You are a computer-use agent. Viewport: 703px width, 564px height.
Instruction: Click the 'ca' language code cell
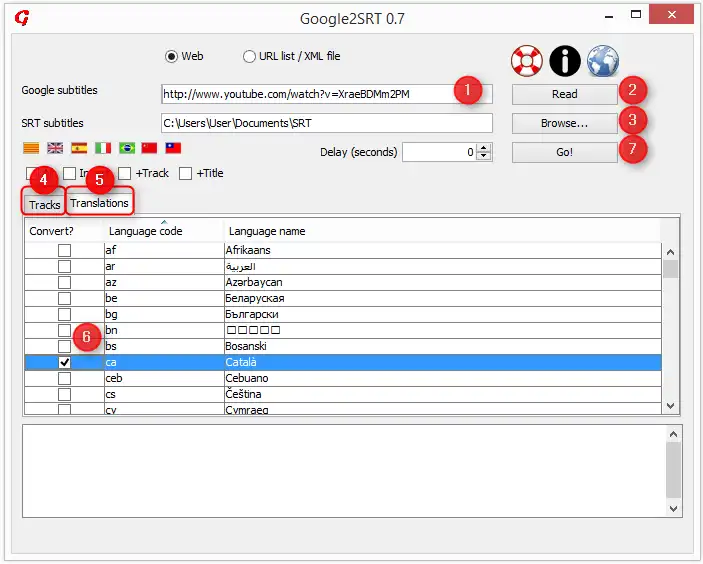point(164,362)
